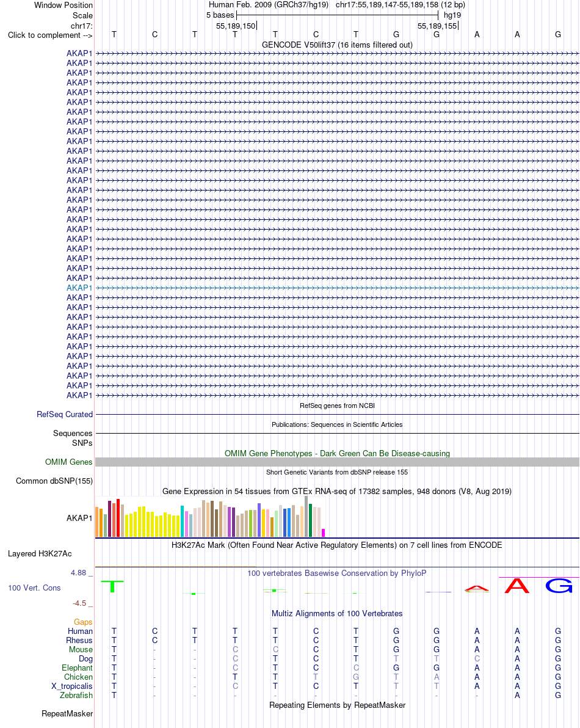Image resolution: width=580 pixels, height=728 pixels.
Task: Select the Zebrafish alignment row label
Action: tap(76, 695)
